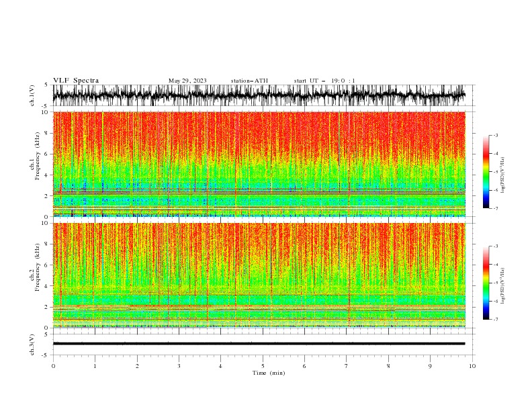The image size is (532, 411).
Task: Click the "6" kHz tick on ch.1 spectrogram
Action: 47,154
